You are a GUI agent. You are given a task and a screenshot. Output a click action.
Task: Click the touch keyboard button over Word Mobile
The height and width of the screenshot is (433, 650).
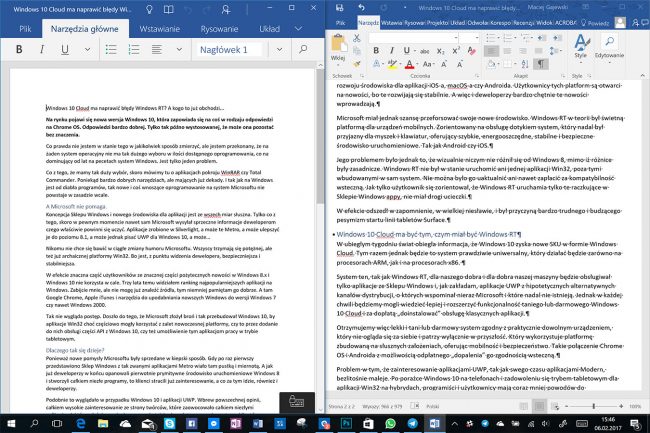(x=297, y=402)
